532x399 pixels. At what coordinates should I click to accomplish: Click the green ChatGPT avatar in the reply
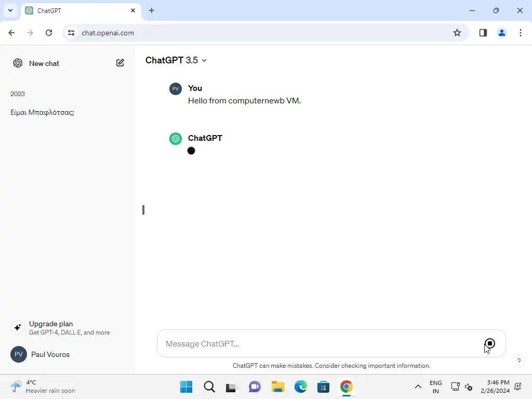pos(176,138)
